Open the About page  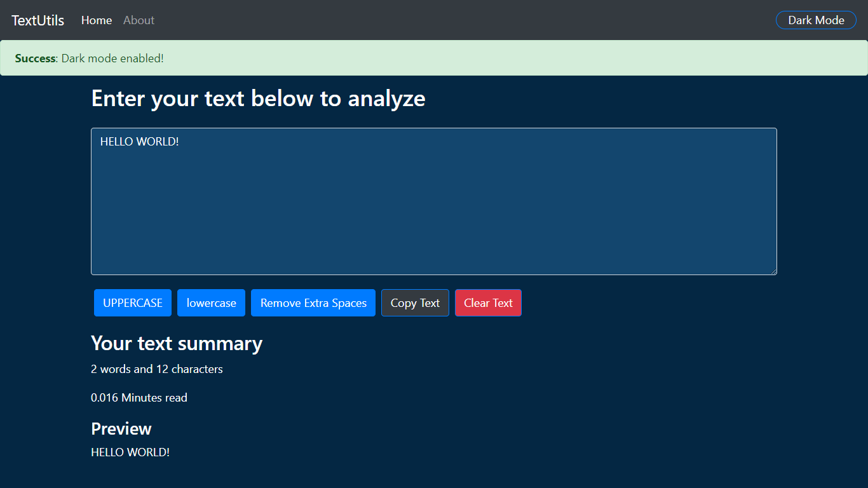[139, 20]
